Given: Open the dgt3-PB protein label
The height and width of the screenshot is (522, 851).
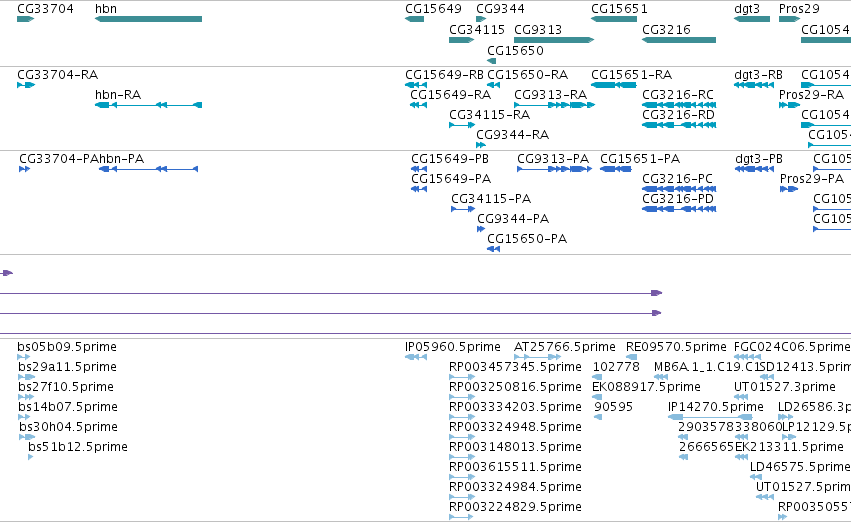Looking at the screenshot, I should pyautogui.click(x=759, y=158).
